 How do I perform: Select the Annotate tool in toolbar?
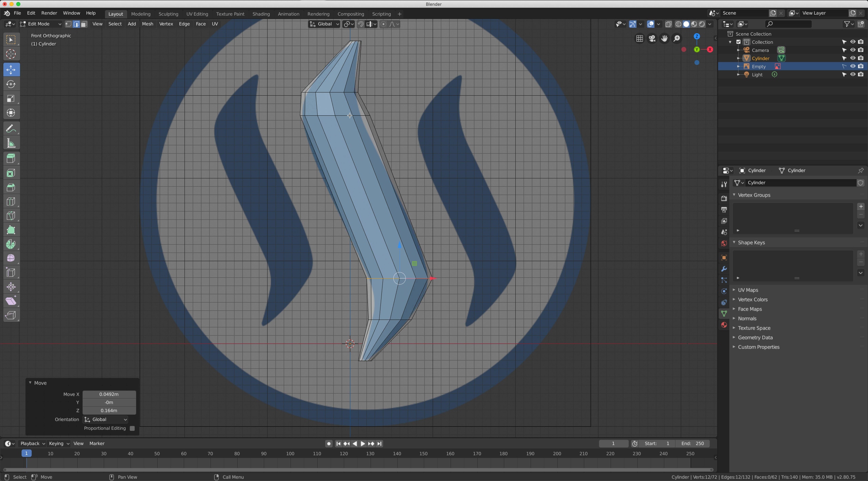click(11, 129)
